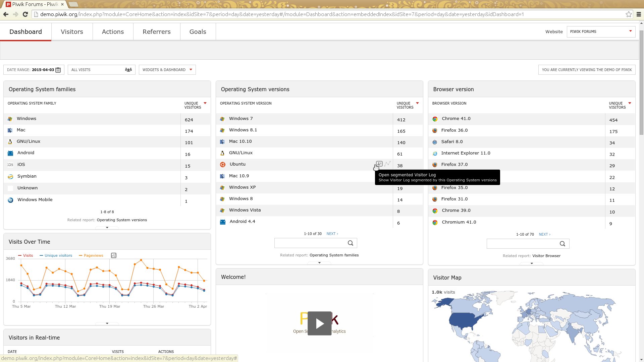The image size is (644, 362).
Task: Toggle the Pageviews series in legend
Action: 91,255
